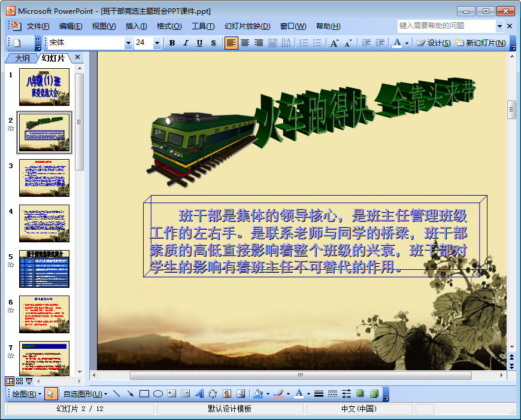Select slide 1 thumbnail
This screenshot has width=521, height=420.
pyautogui.click(x=44, y=87)
